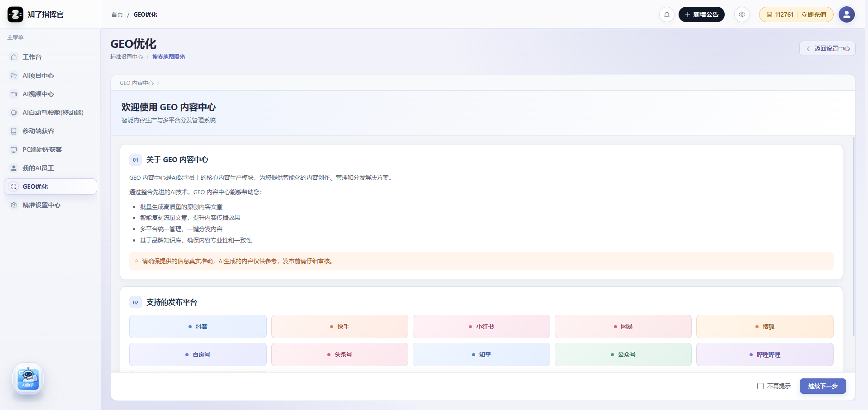Select the 哔哩哔哩 platform card

[765, 354]
